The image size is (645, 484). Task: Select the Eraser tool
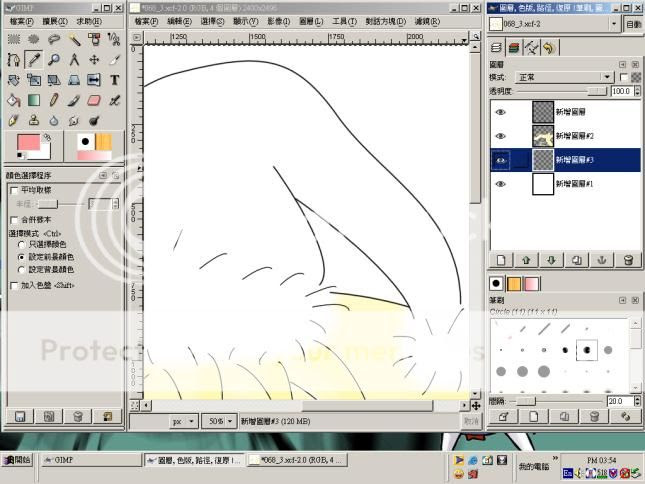tap(94, 100)
